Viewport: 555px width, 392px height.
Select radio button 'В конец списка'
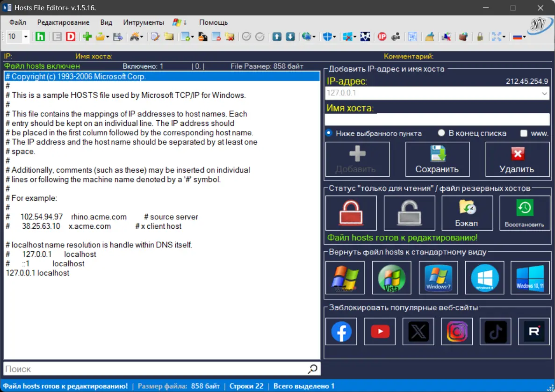click(x=441, y=133)
